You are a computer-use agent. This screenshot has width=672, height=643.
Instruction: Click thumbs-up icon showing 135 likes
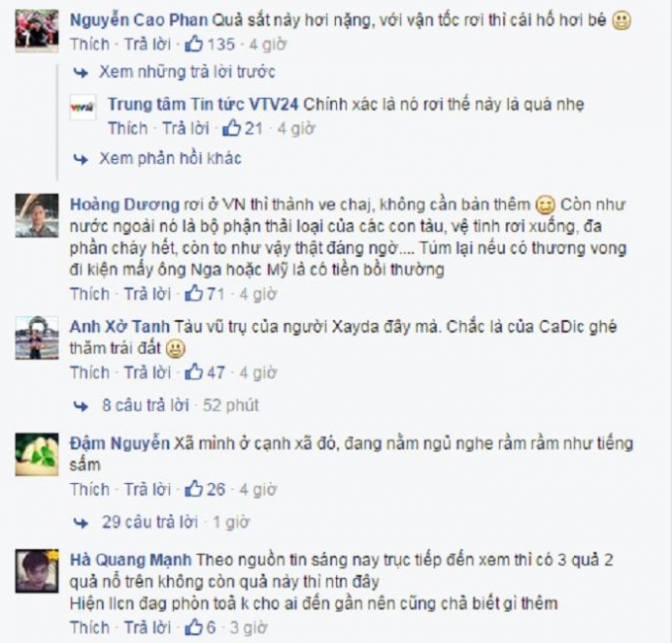194,43
